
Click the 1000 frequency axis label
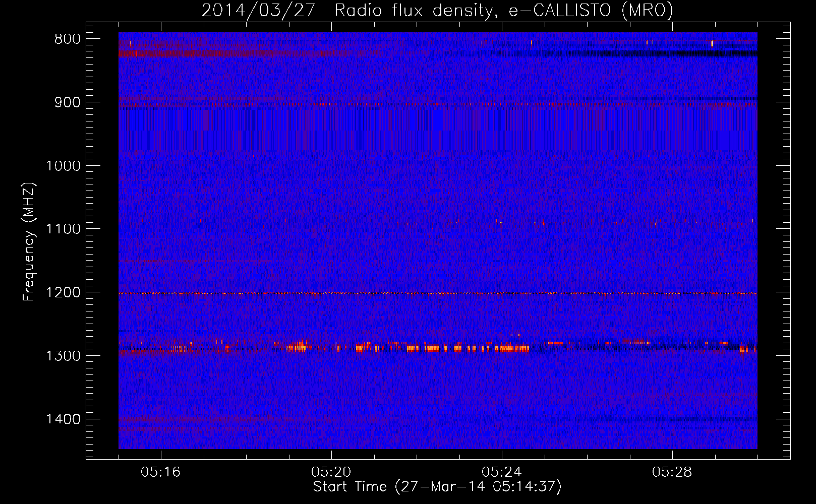pos(64,166)
